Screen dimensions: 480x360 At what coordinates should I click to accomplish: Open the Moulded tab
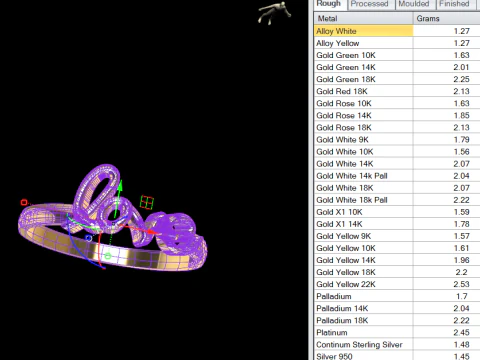pyautogui.click(x=414, y=4)
